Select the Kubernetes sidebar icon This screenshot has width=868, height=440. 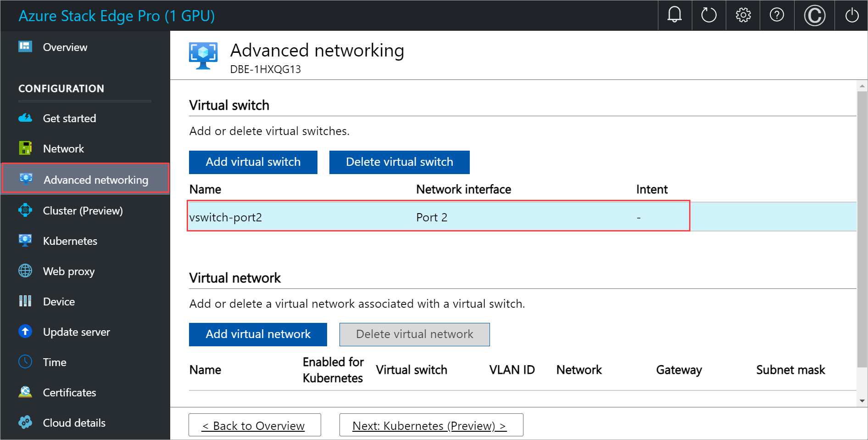coord(25,240)
